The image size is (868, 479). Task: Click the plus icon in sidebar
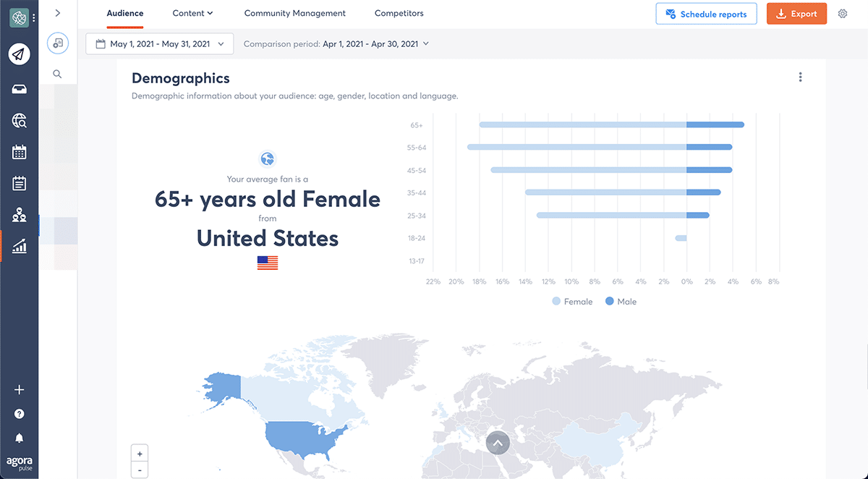click(x=20, y=390)
